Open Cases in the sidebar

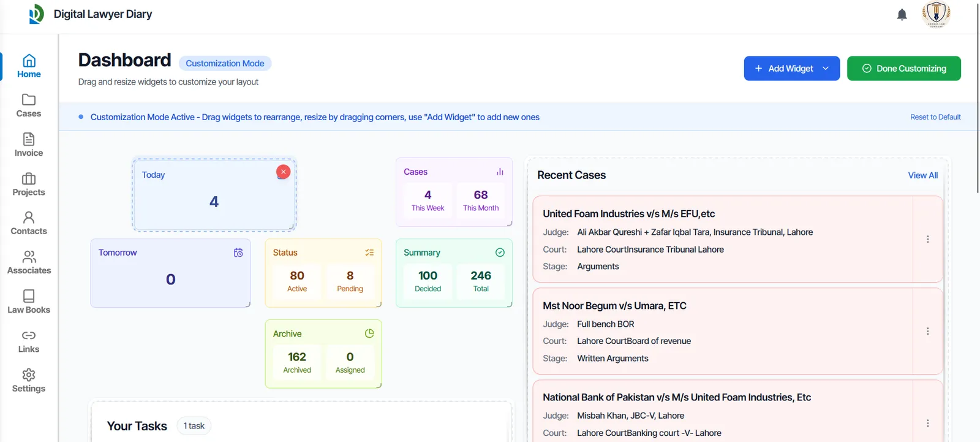[x=29, y=105]
